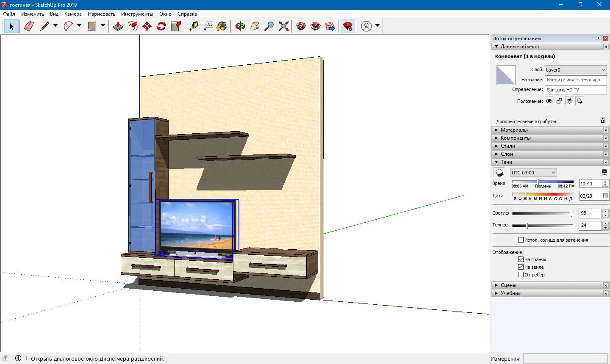
Task: Toggle the shadows display button in Тени panel
Action: click(499, 173)
